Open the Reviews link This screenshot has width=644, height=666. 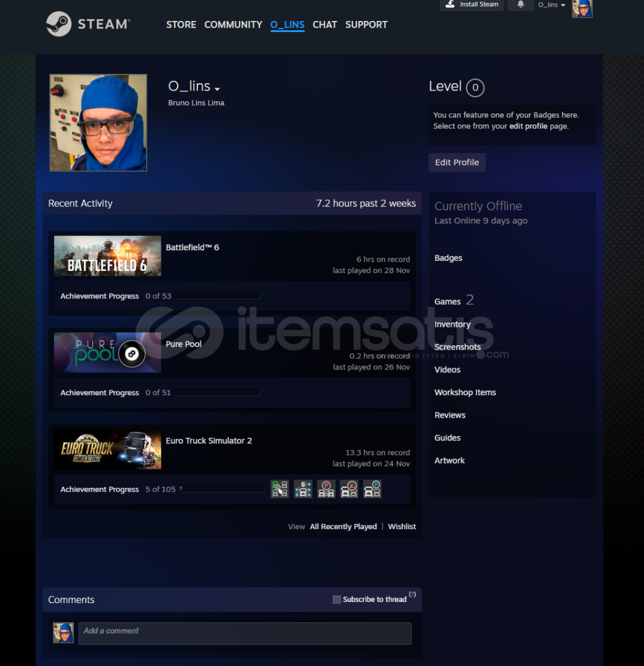point(450,415)
